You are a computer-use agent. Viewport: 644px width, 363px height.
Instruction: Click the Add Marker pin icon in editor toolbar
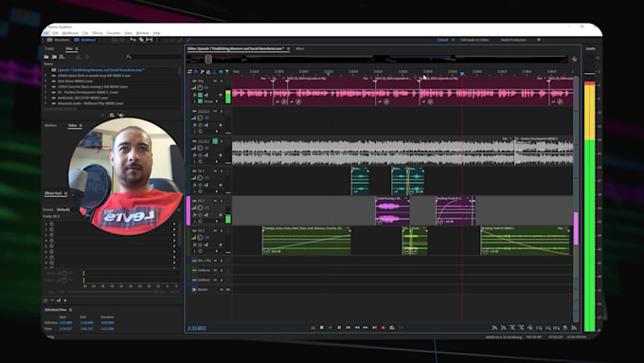click(x=226, y=71)
